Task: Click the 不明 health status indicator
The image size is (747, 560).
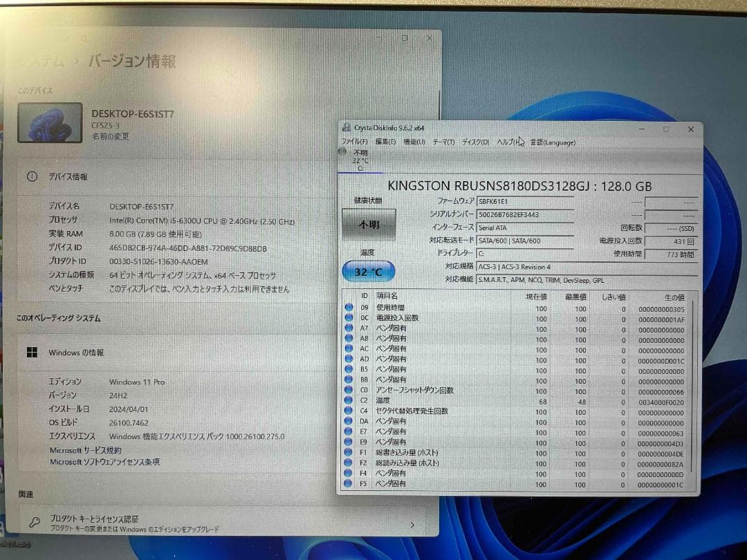Action: pyautogui.click(x=367, y=225)
